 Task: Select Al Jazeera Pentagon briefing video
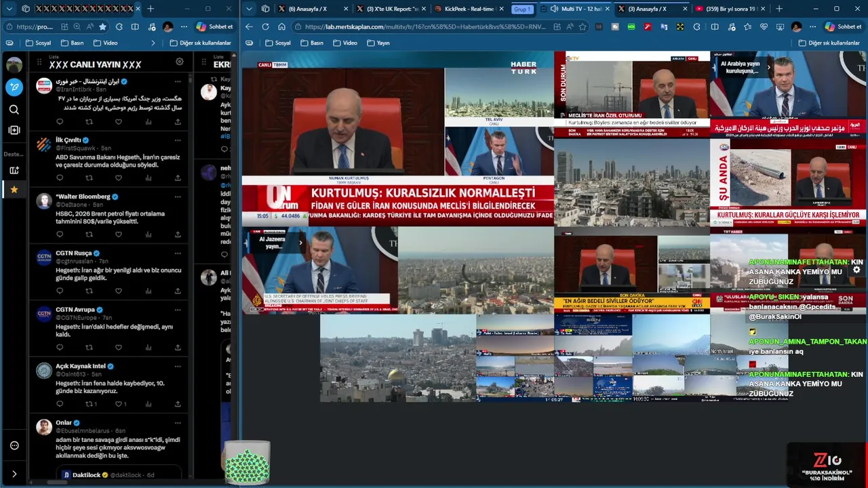pos(320,270)
